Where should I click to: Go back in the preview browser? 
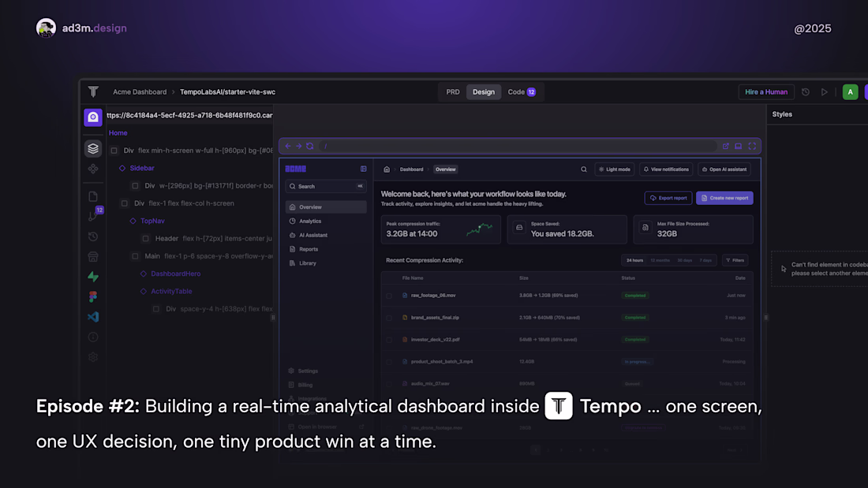click(x=288, y=146)
